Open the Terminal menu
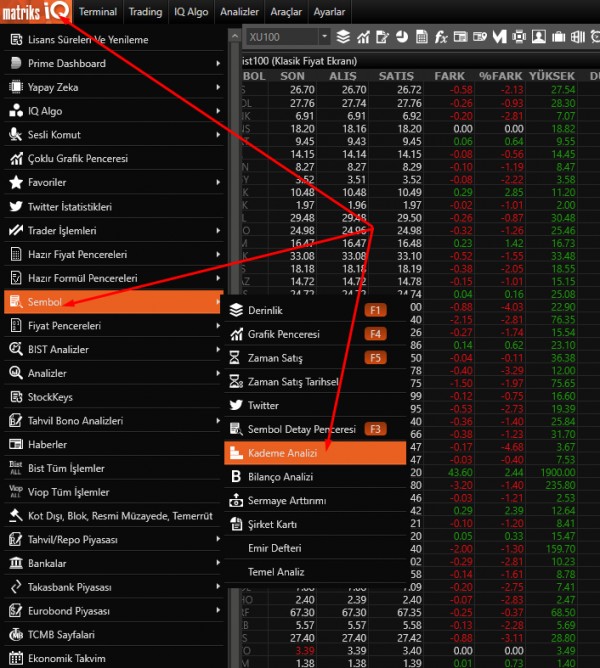The image size is (600, 668). click(x=98, y=12)
